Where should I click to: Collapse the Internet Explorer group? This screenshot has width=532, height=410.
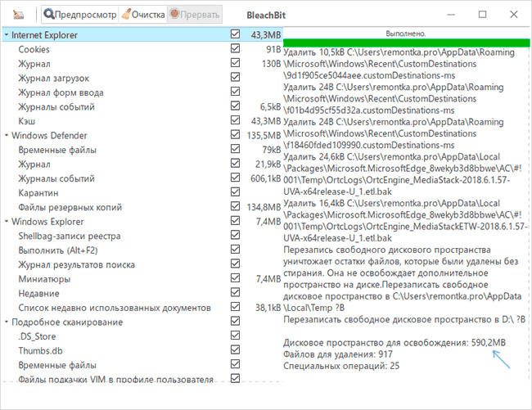coord(6,34)
